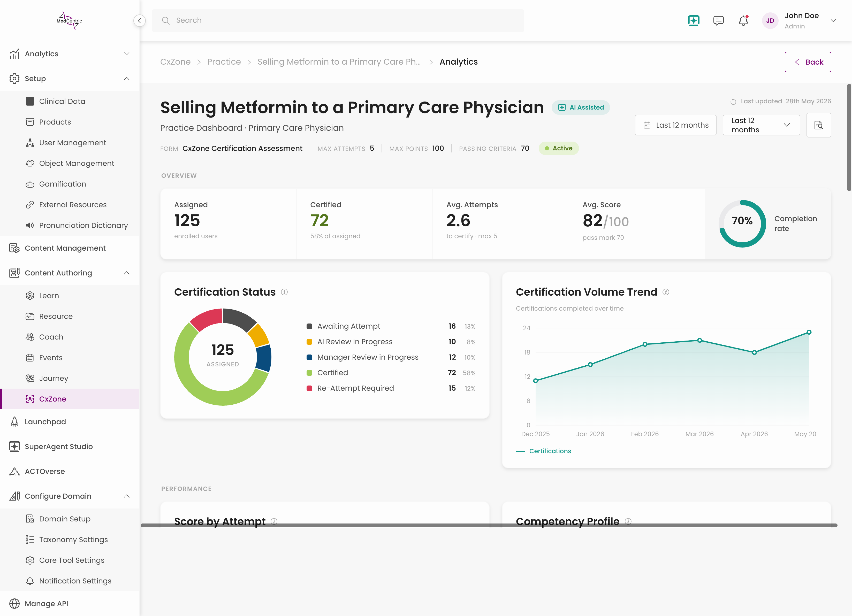
Task: Open the Last 12 months dropdown
Action: click(761, 125)
